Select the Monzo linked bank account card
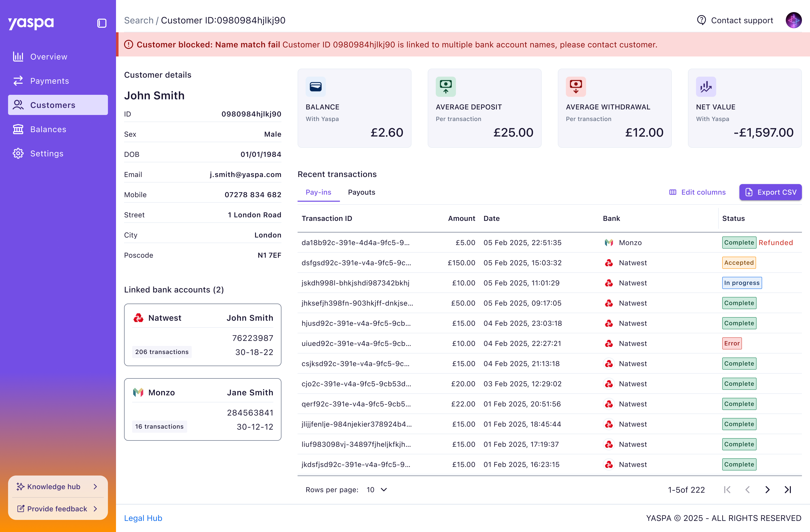810x532 pixels. (x=202, y=409)
